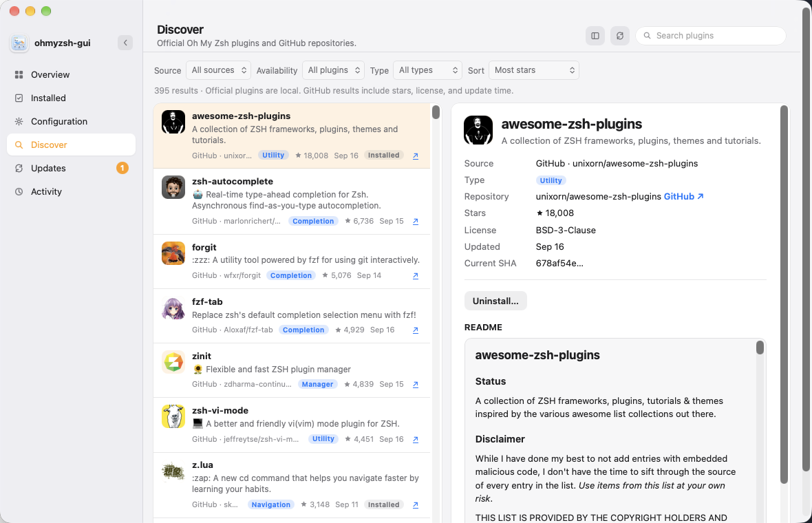Click the Installed checkmark icon in sidebar

click(x=19, y=98)
